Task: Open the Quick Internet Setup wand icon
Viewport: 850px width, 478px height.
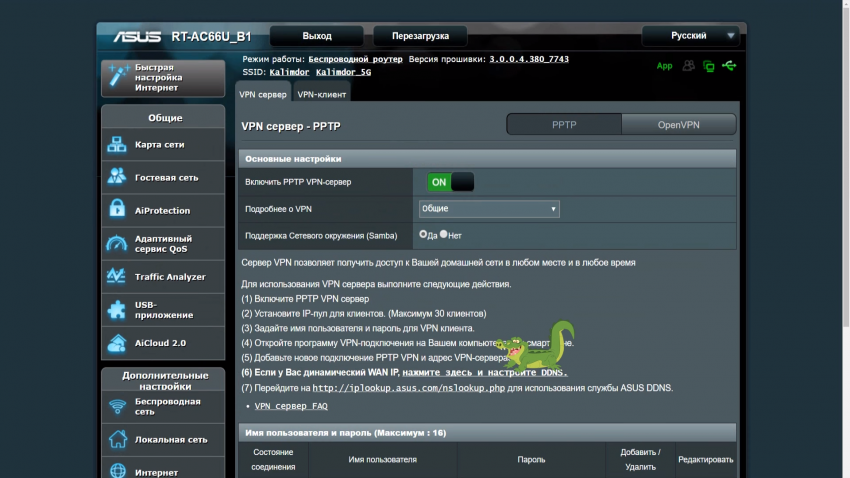Action: (118, 76)
